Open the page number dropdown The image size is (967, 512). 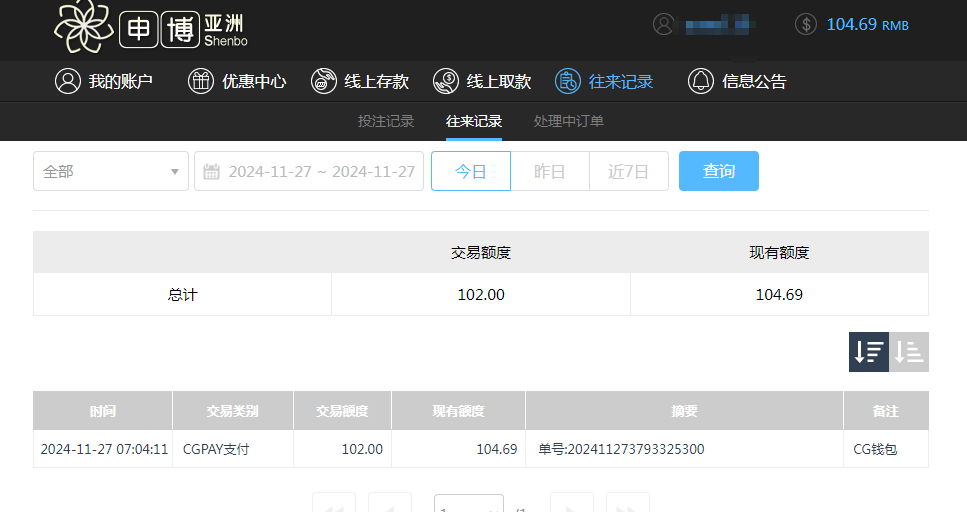[469, 505]
